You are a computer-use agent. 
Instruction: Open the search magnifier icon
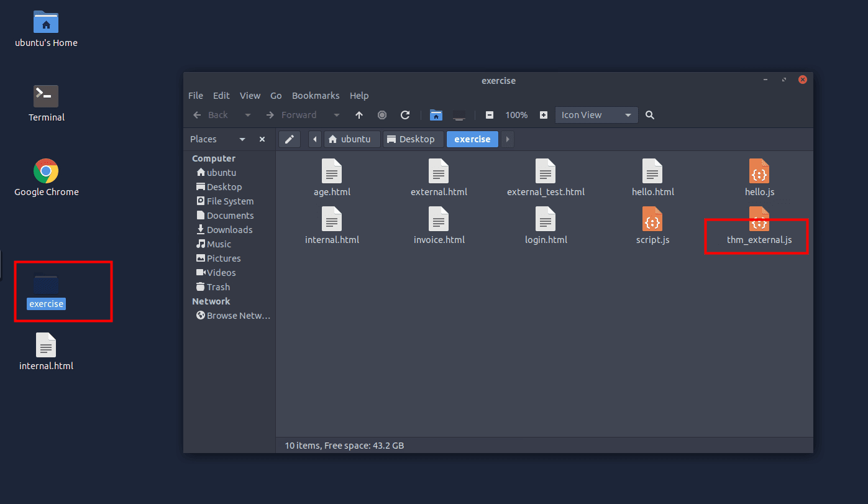650,115
